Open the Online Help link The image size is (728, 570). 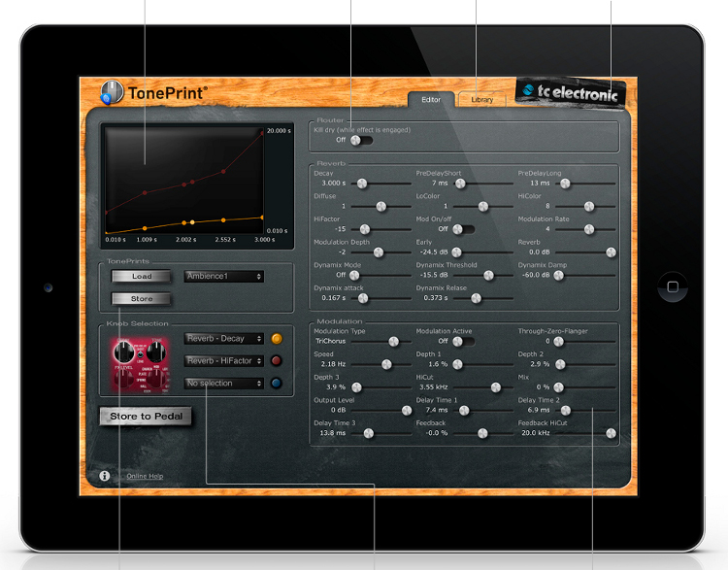[x=145, y=476]
